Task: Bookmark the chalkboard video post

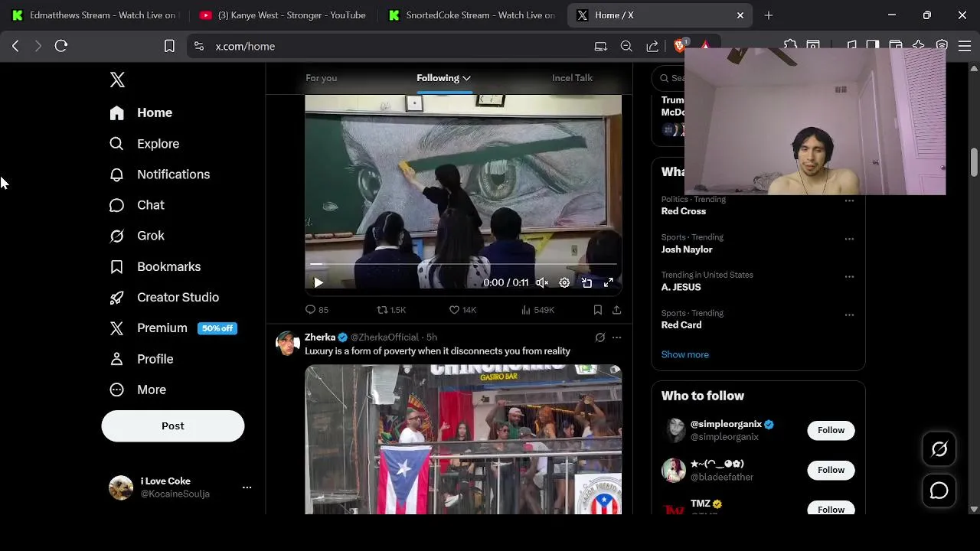Action: point(597,310)
